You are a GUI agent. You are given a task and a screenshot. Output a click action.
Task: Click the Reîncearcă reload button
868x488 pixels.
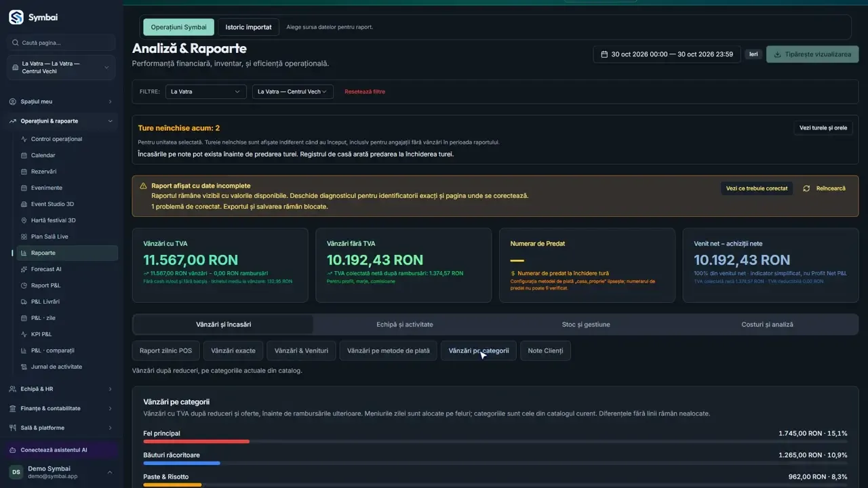point(825,188)
